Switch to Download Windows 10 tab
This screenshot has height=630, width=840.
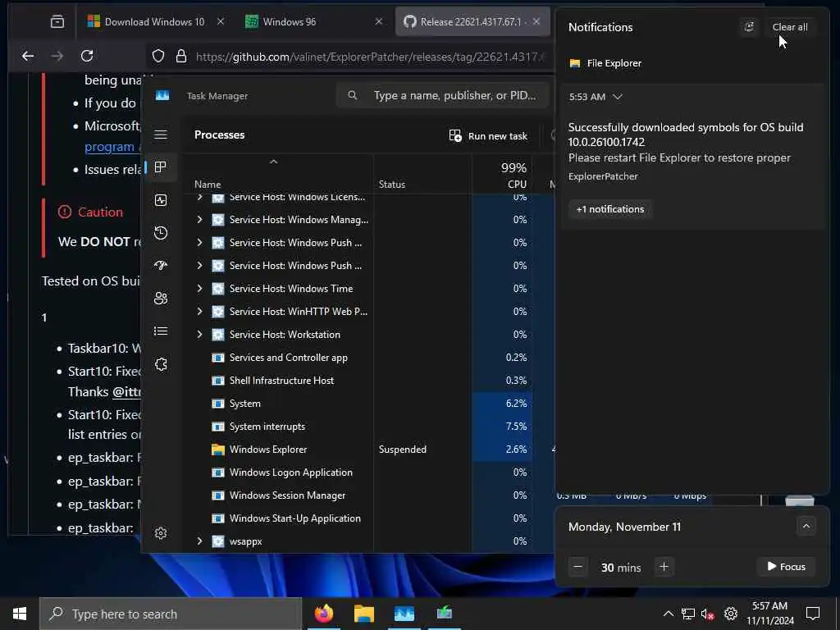pos(153,22)
